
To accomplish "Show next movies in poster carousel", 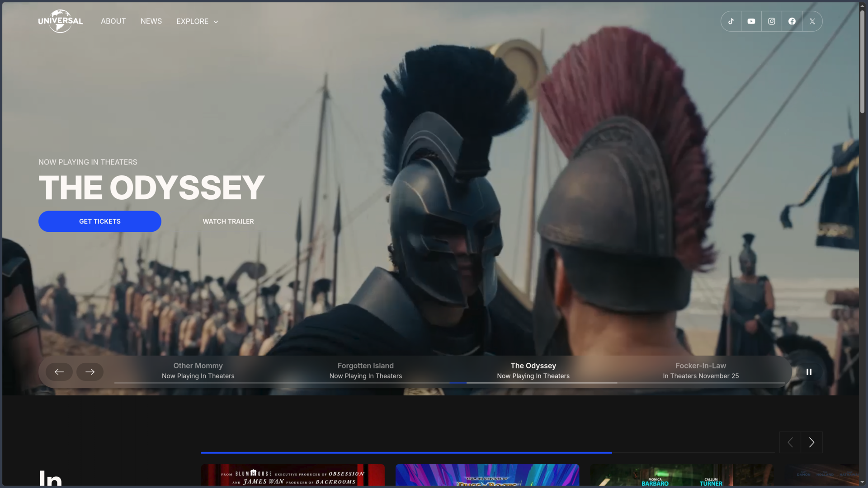I will [812, 442].
